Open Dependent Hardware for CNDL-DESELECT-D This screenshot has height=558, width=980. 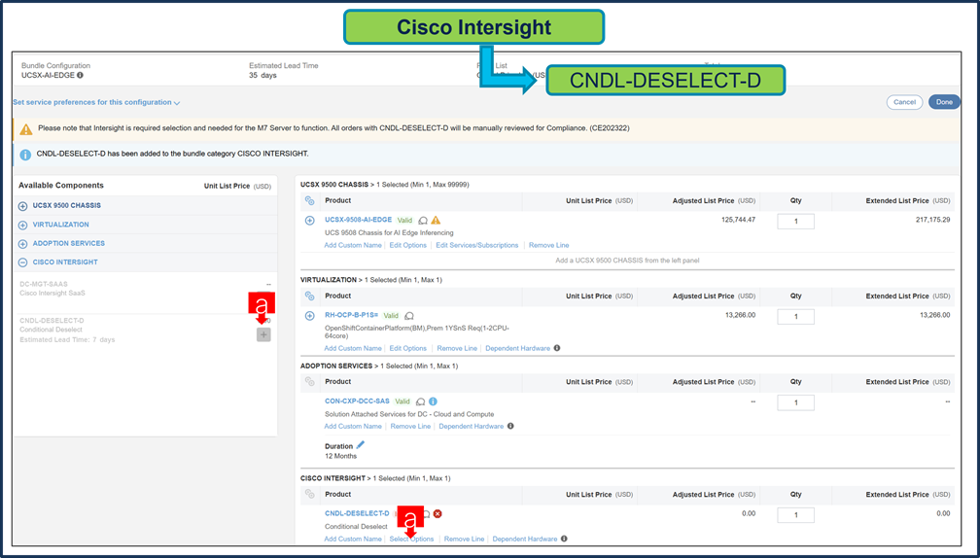coord(525,540)
